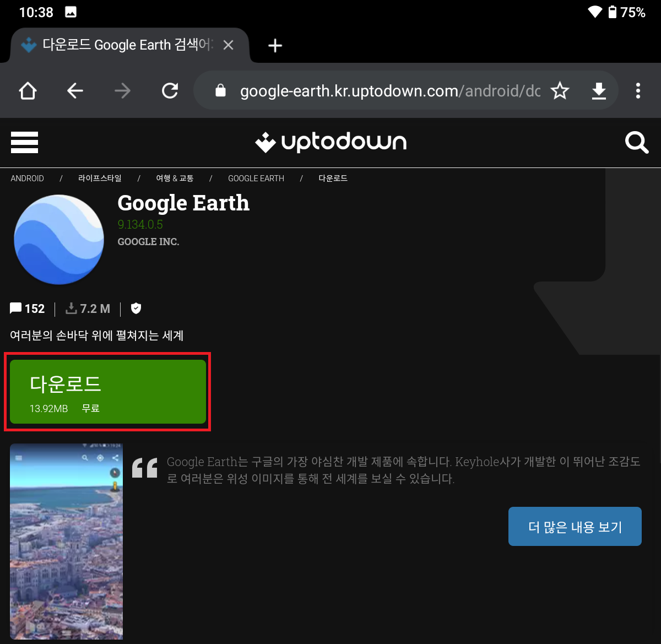Click the 7.2 M downloads count
Screen dimensions: 661x644
click(88, 309)
